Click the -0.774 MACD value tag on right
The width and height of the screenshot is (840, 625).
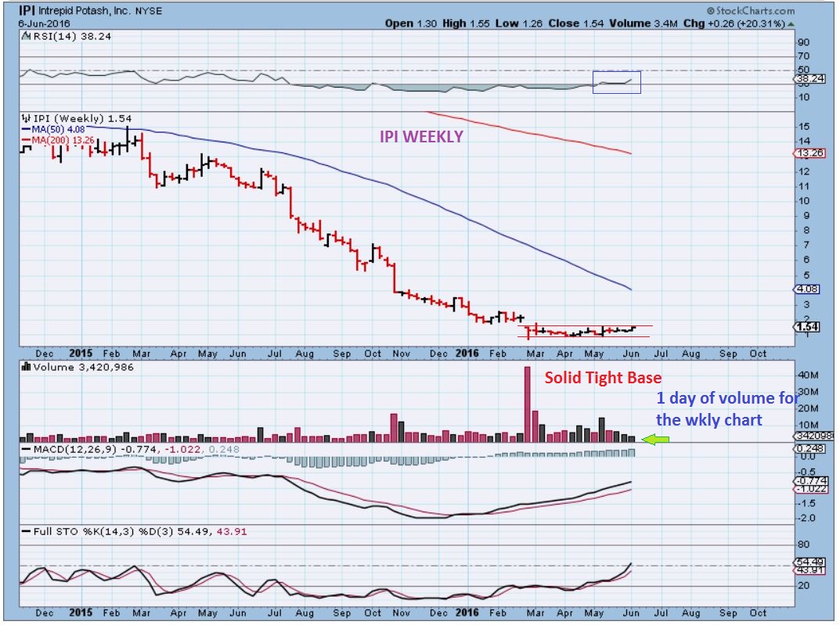(x=810, y=480)
